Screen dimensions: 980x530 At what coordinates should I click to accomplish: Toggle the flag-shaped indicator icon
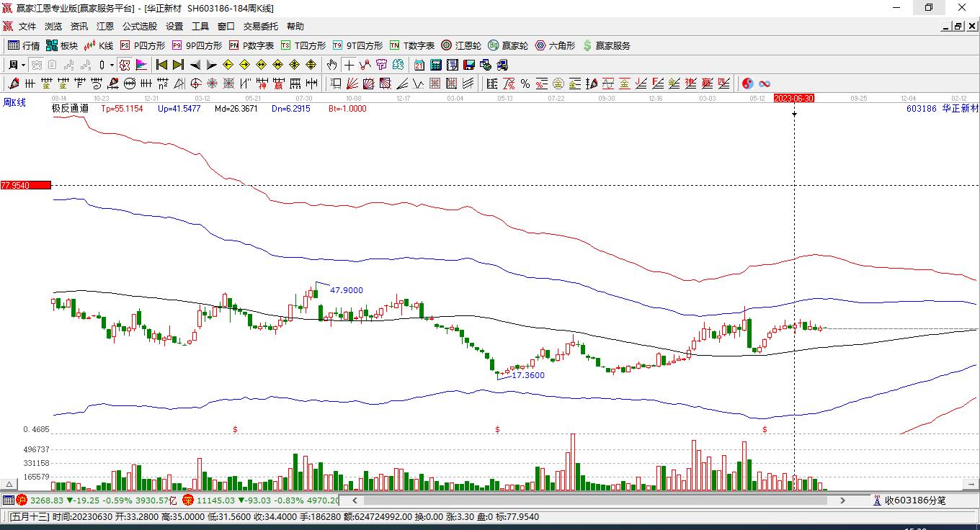pos(141,65)
